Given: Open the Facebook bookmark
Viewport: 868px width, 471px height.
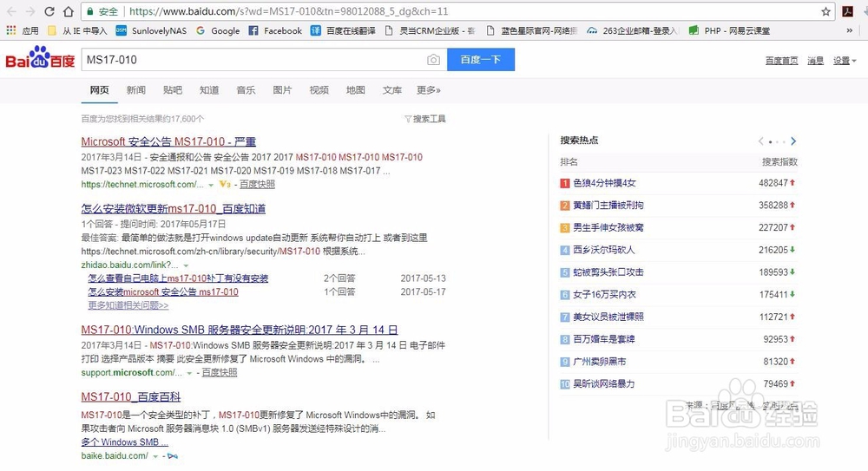Looking at the screenshot, I should [x=275, y=30].
